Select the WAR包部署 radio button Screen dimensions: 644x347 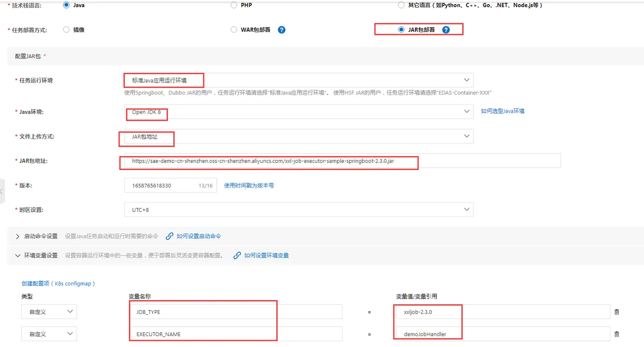pyautogui.click(x=234, y=29)
